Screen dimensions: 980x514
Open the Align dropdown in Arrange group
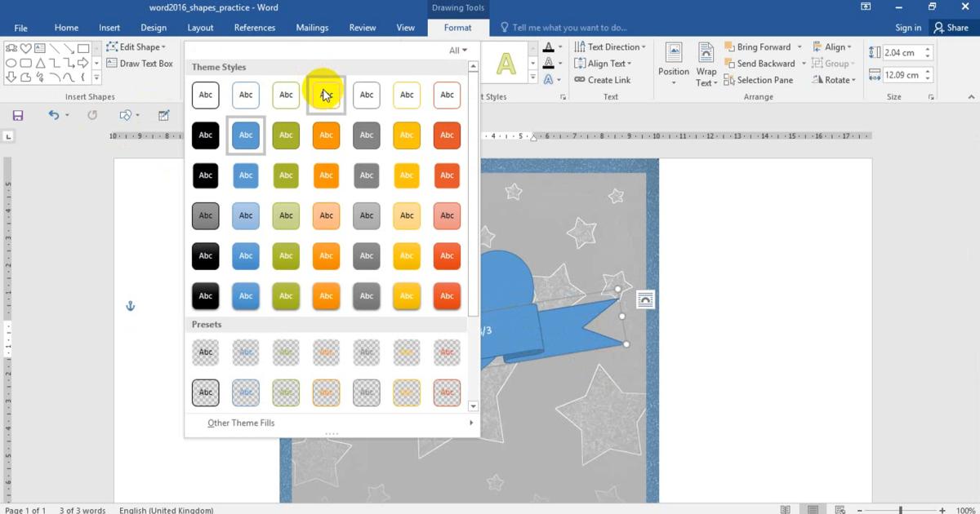click(x=832, y=47)
